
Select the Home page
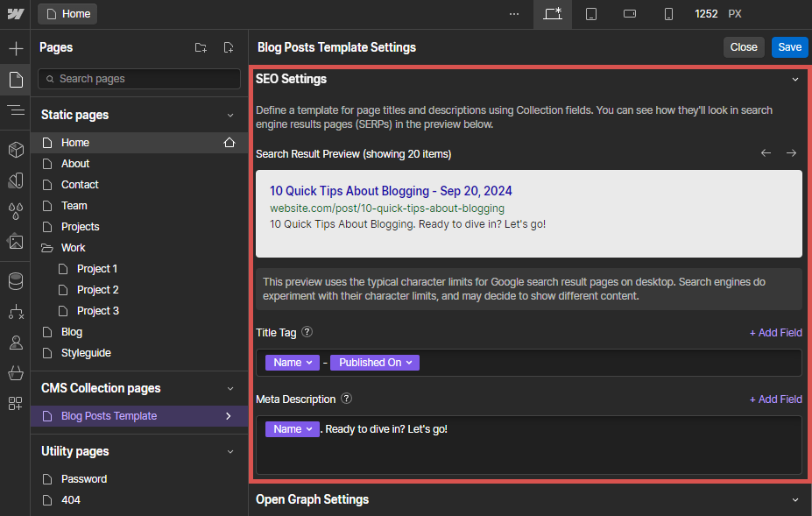click(139, 143)
